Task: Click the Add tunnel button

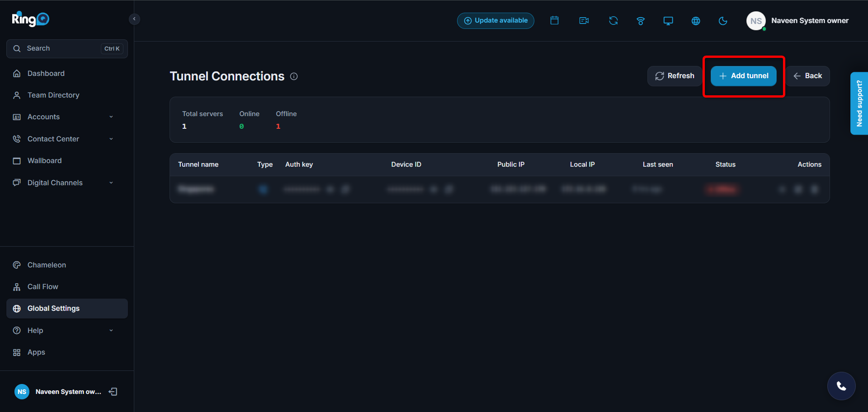Action: point(744,76)
